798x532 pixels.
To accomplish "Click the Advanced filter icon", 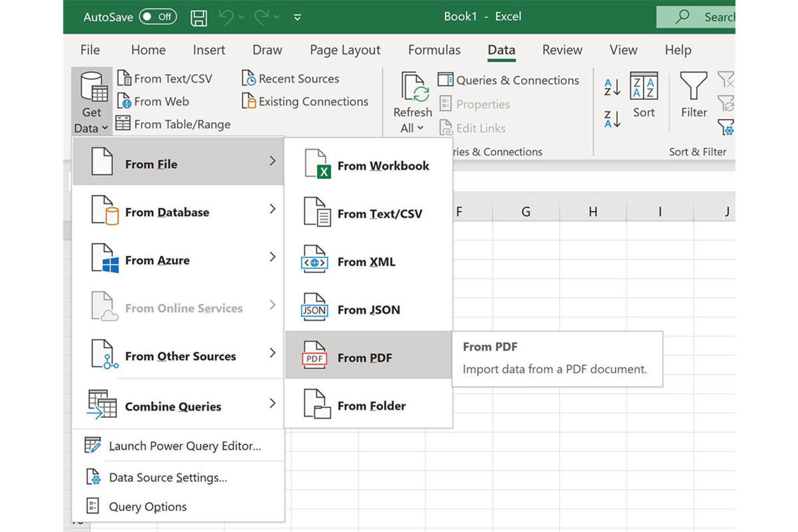I will (x=726, y=127).
